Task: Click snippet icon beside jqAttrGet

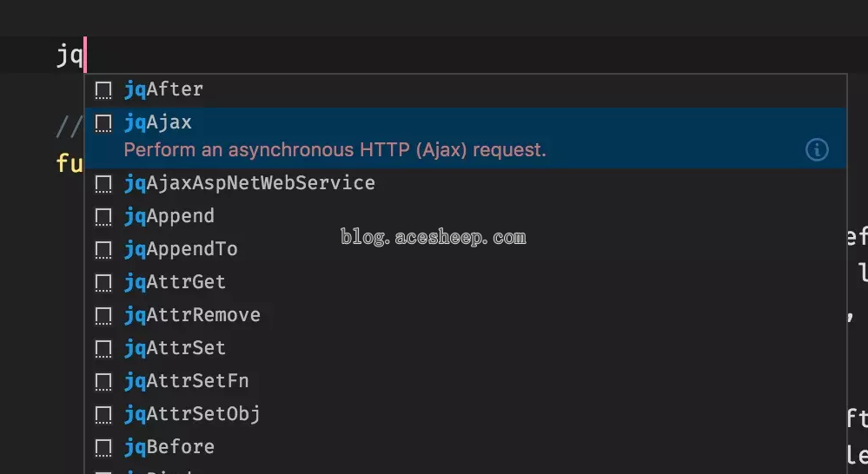Action: point(103,283)
